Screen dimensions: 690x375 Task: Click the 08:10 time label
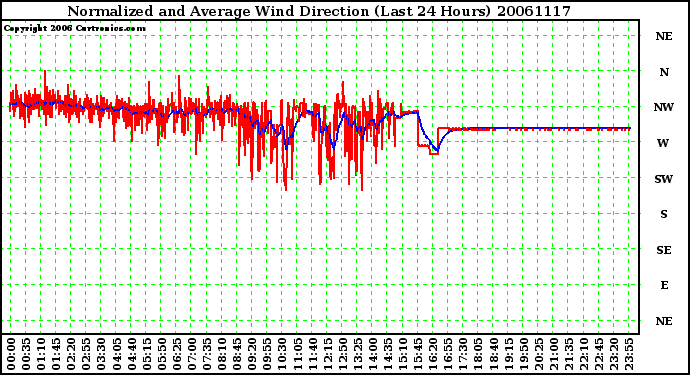tap(222, 354)
